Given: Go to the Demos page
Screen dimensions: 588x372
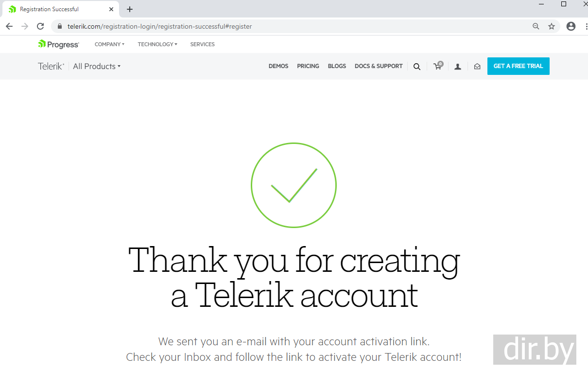Looking at the screenshot, I should coord(278,66).
